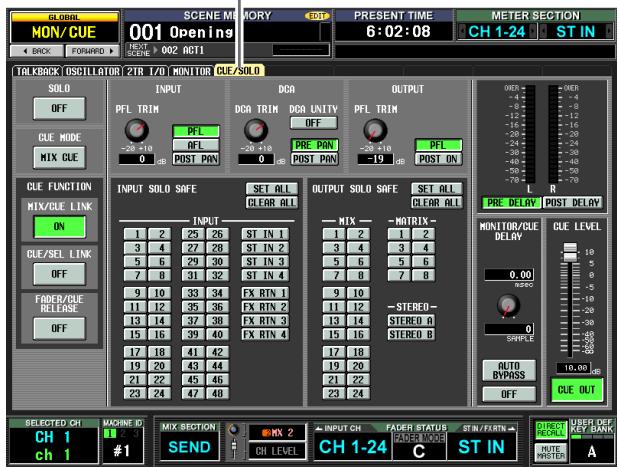Click the OUTPUT PFL TRIM -19 value
617x467 pixels.
click(x=375, y=159)
